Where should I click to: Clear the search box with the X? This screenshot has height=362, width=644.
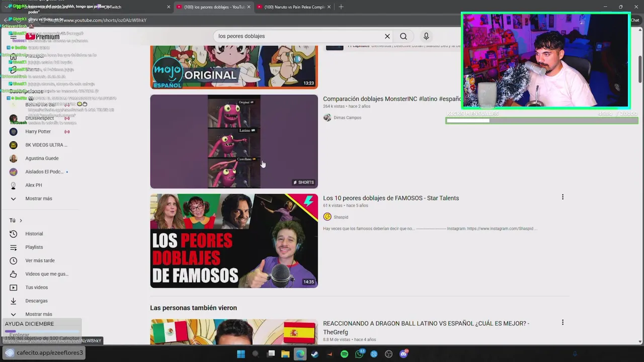(387, 36)
